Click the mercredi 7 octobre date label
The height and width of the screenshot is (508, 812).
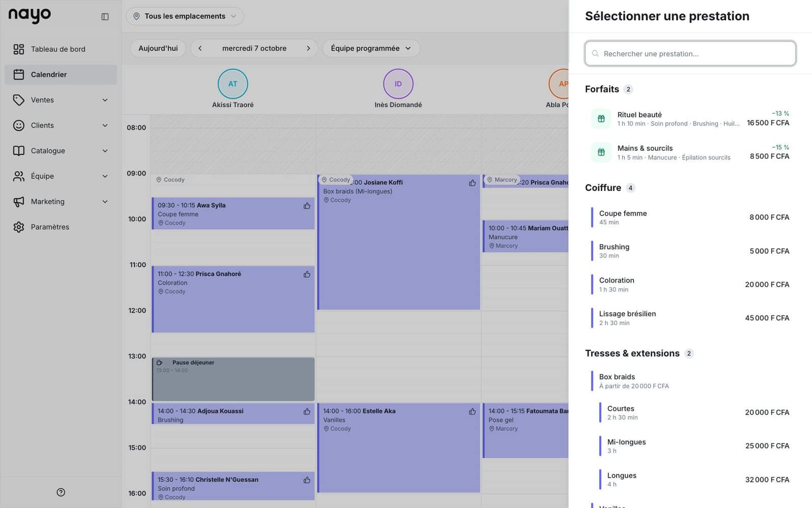[x=254, y=48]
